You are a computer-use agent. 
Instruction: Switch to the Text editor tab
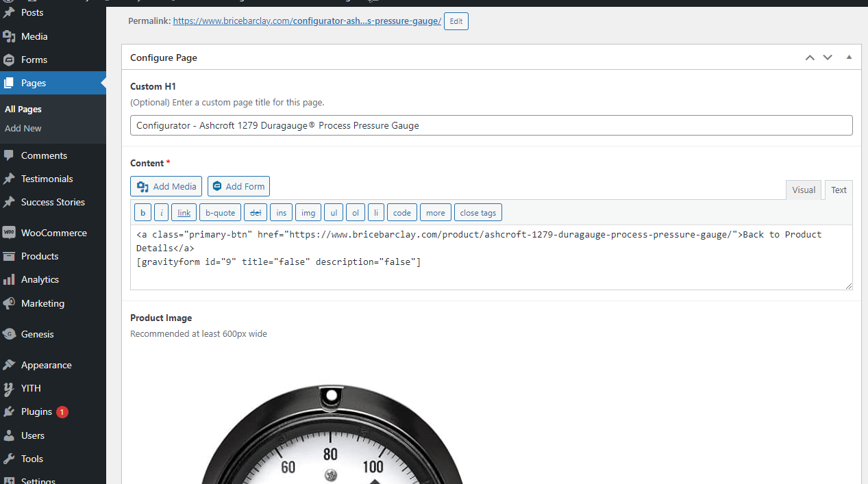(x=839, y=190)
